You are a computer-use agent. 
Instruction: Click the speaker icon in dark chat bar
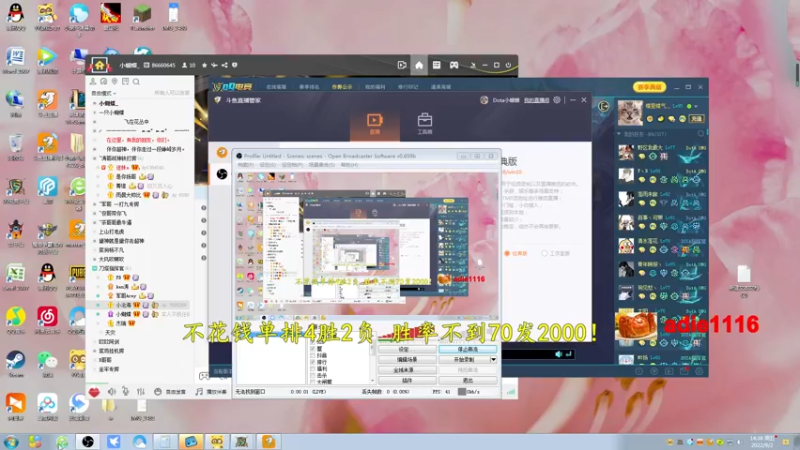click(x=558, y=354)
